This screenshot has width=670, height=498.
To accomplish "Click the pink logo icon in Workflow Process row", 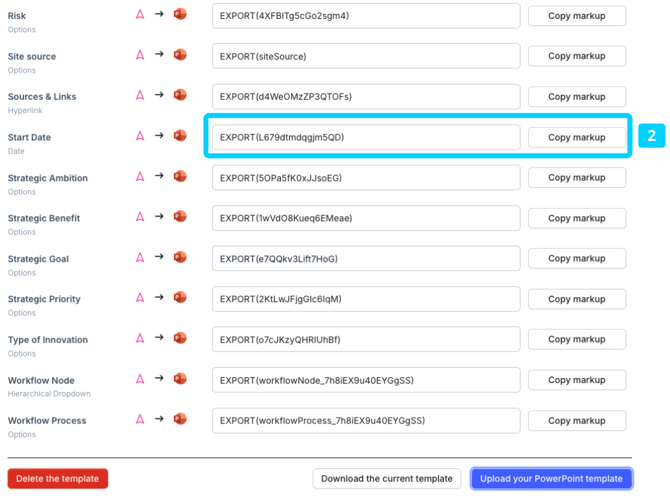I will click(140, 419).
